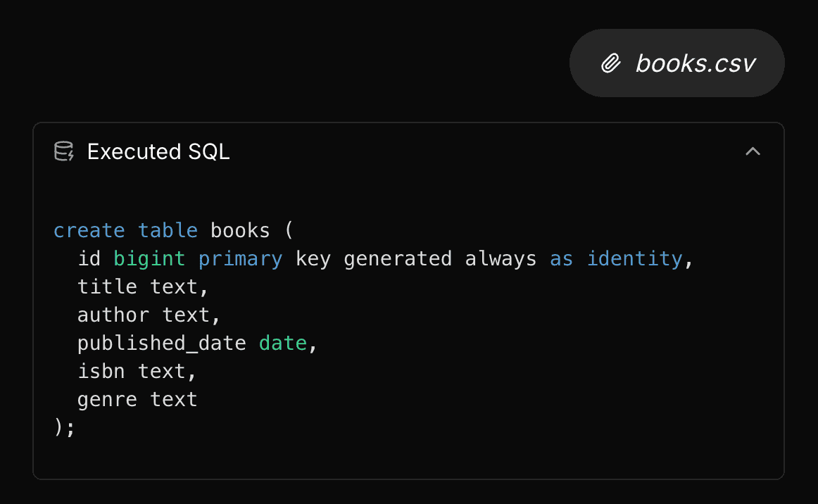The height and width of the screenshot is (504, 818).
Task: Click the chevron on the Executed SQL card
Action: 753,151
